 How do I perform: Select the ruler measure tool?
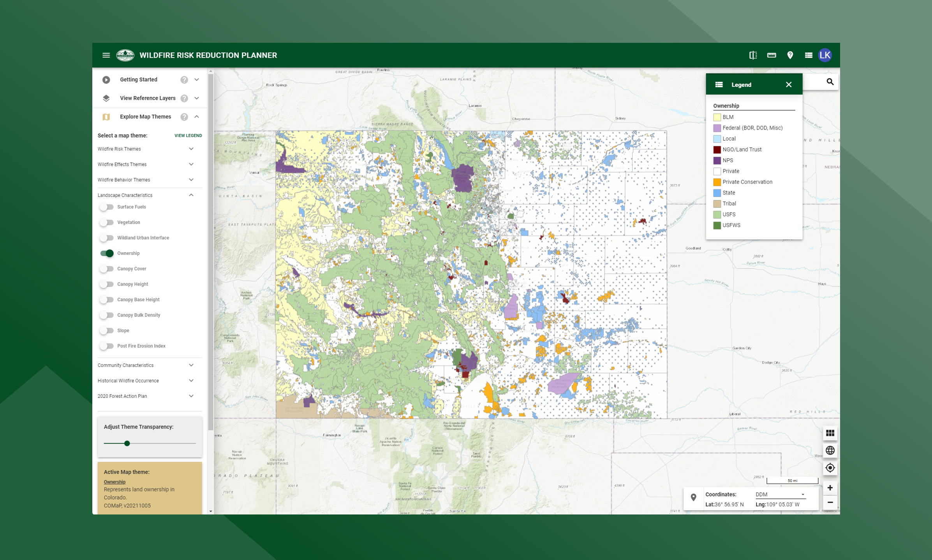pyautogui.click(x=772, y=55)
